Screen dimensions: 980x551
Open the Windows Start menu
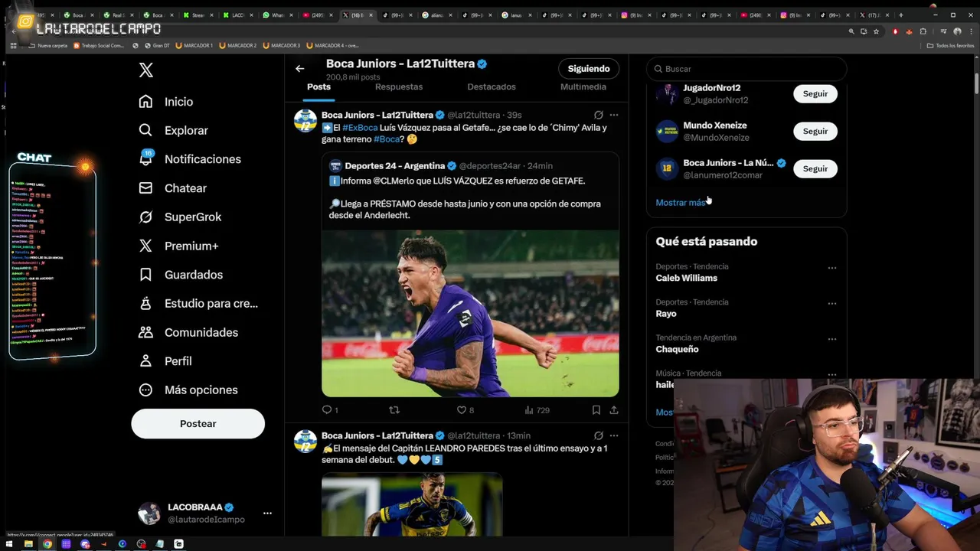tap(9, 544)
